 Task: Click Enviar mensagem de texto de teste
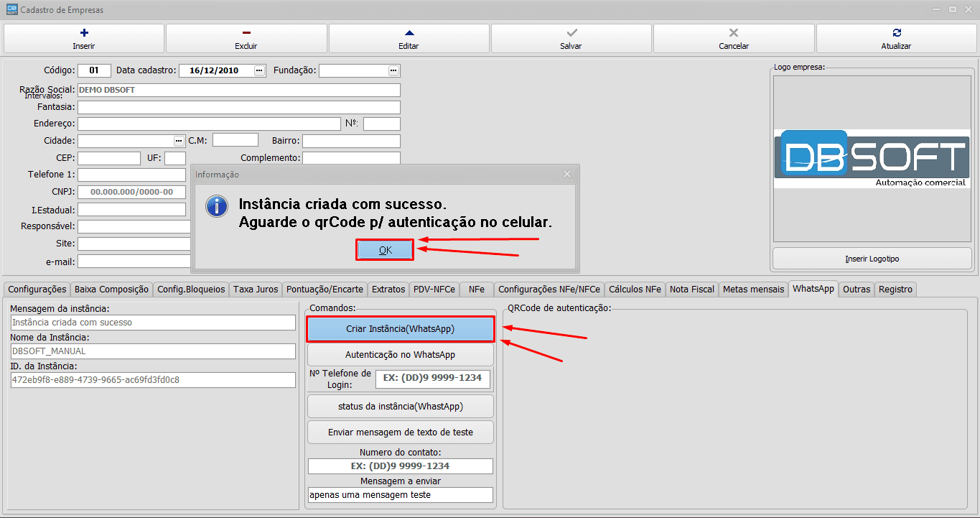point(400,432)
